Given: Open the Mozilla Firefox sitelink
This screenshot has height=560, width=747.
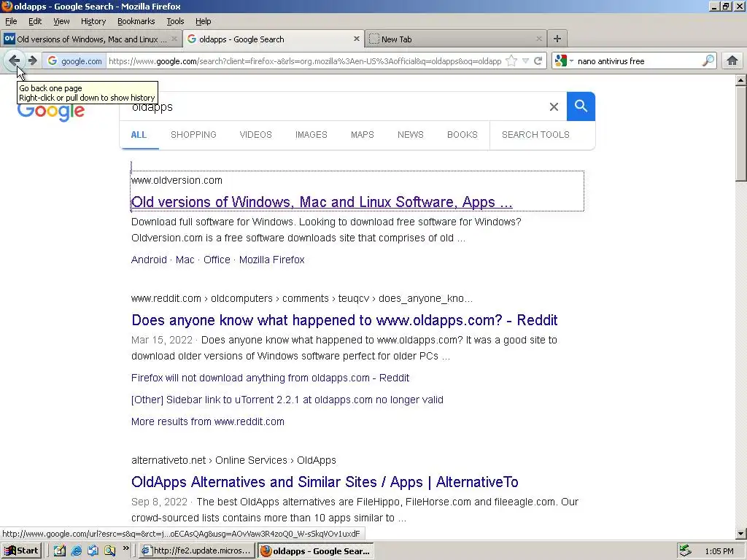Looking at the screenshot, I should 271,260.
